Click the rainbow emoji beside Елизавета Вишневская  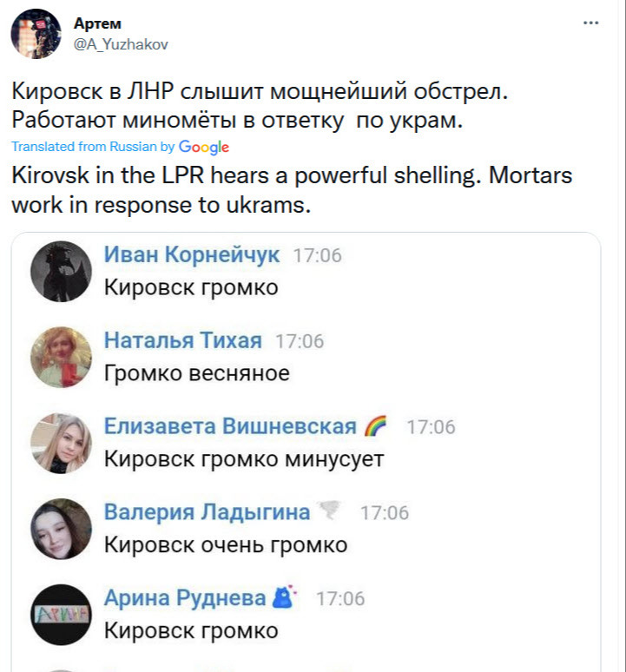tap(376, 426)
